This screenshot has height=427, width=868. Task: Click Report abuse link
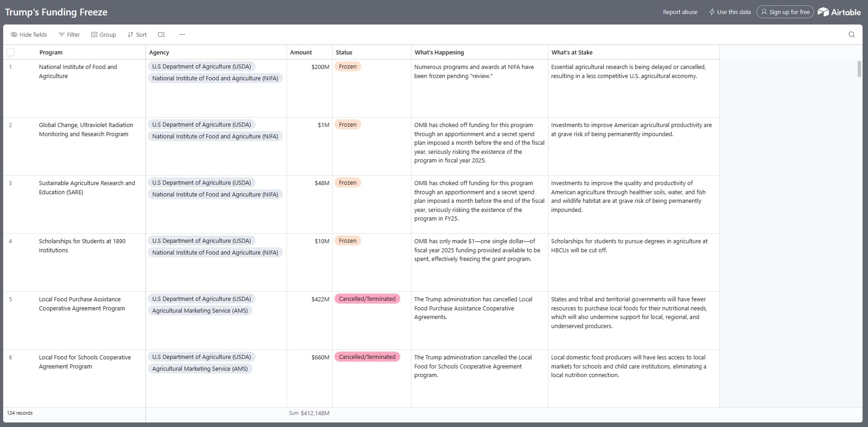point(680,12)
